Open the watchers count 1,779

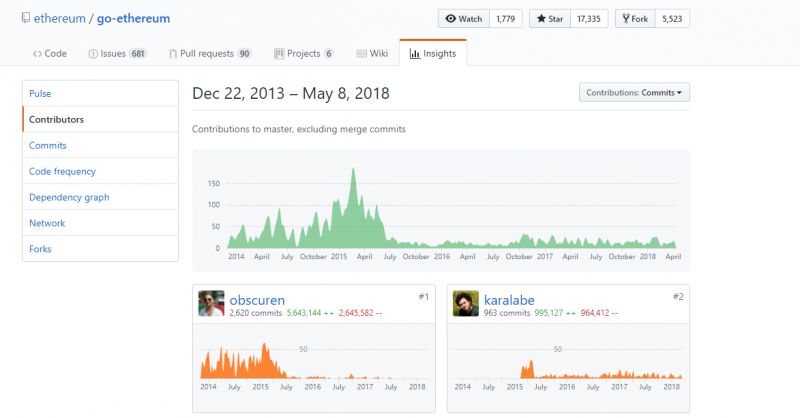(x=506, y=19)
